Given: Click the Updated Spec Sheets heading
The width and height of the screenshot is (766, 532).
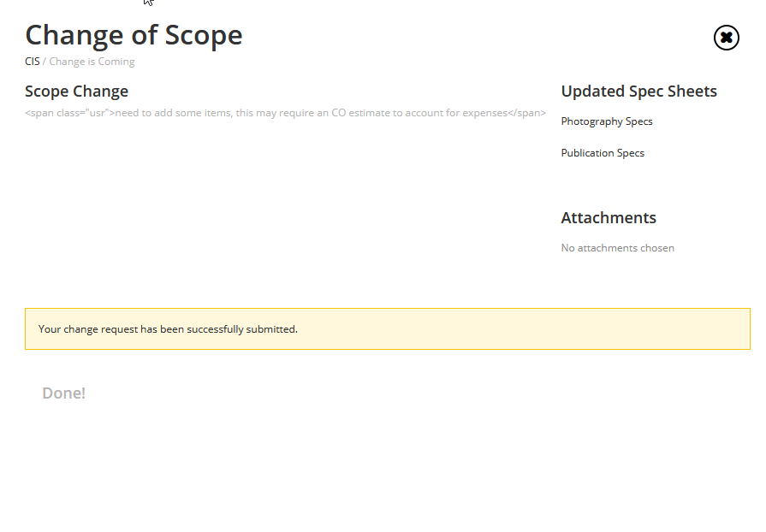Looking at the screenshot, I should click(x=639, y=92).
